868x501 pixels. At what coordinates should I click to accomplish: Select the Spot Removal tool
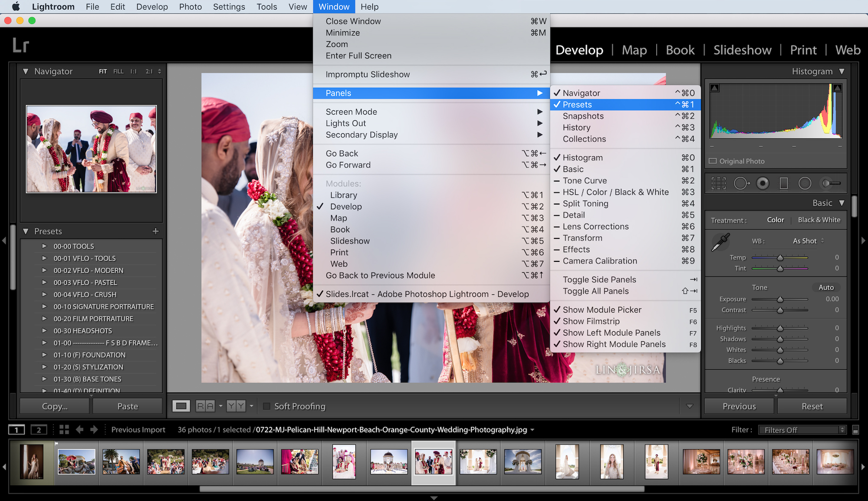[741, 183]
